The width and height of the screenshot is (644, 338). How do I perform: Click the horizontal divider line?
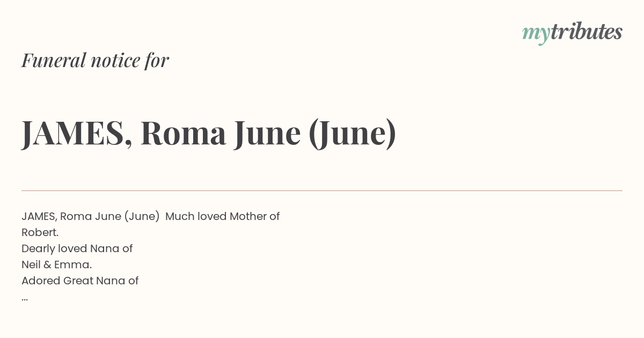pos(322,190)
